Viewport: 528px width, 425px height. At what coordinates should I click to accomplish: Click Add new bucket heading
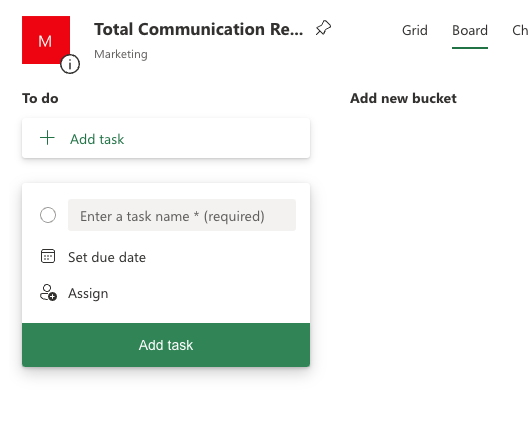(x=403, y=98)
